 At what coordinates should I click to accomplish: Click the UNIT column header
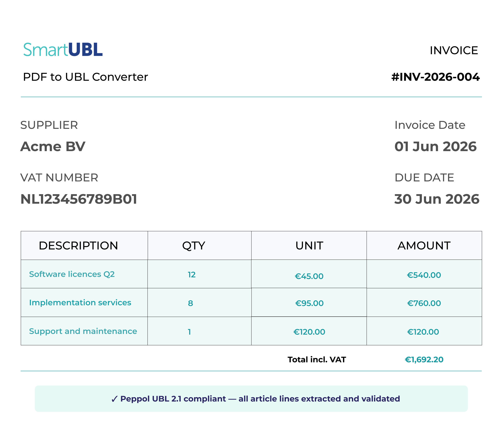[x=309, y=246]
